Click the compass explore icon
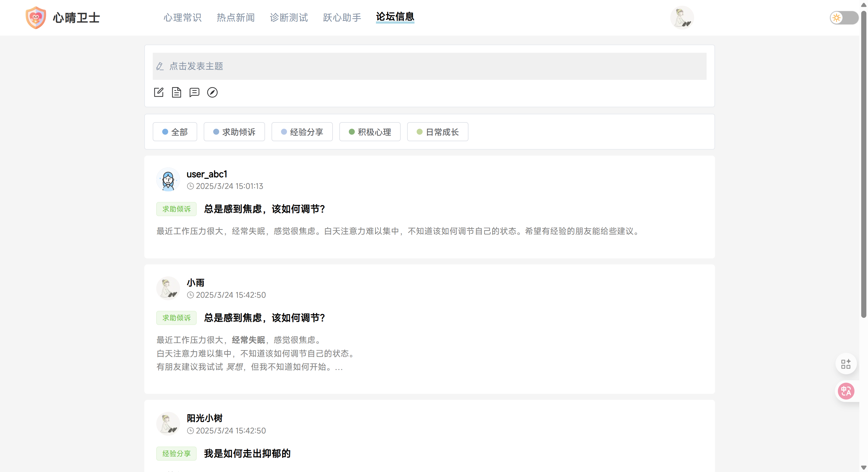The image size is (868, 472). 212,92
